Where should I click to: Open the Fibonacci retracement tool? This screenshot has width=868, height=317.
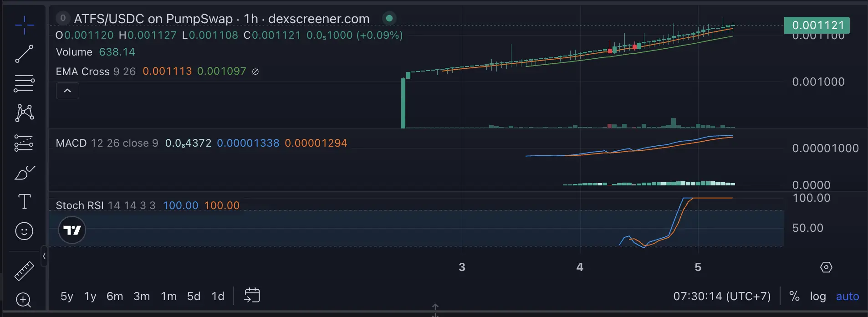(x=24, y=83)
